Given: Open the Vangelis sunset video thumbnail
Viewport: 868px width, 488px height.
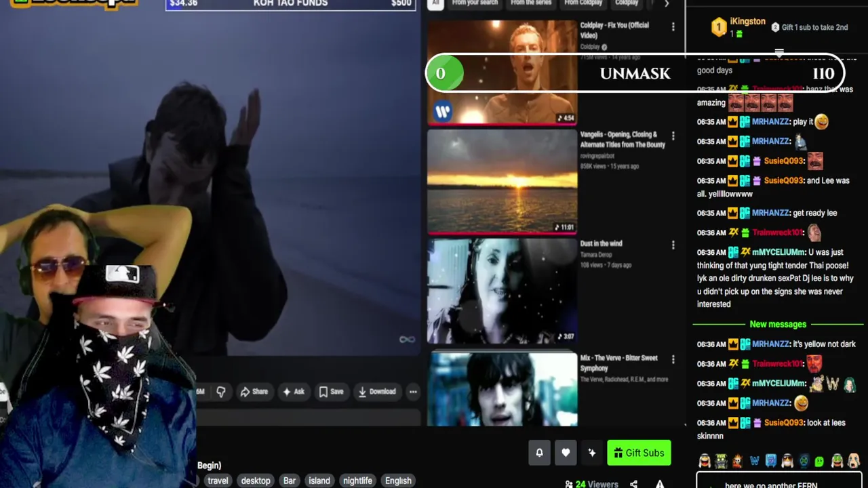Looking at the screenshot, I should coord(502,181).
